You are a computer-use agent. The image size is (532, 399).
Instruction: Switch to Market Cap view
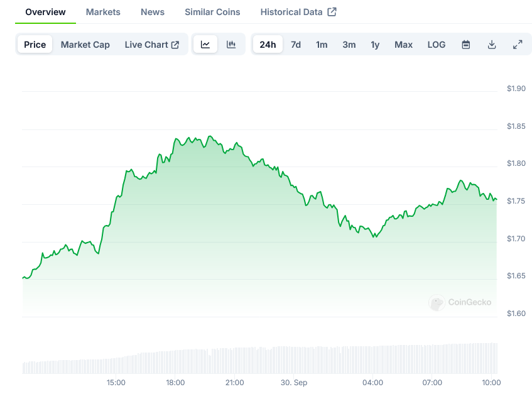tap(85, 45)
